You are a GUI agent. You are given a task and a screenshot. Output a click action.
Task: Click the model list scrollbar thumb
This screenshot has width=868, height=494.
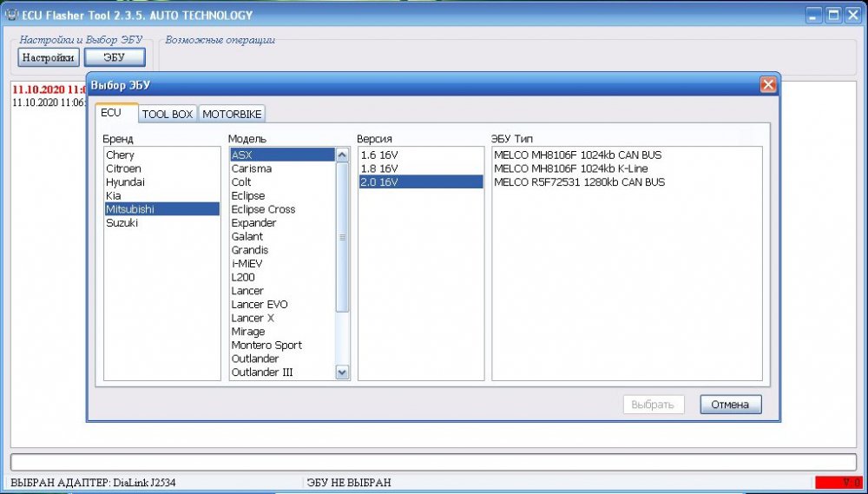pos(343,237)
